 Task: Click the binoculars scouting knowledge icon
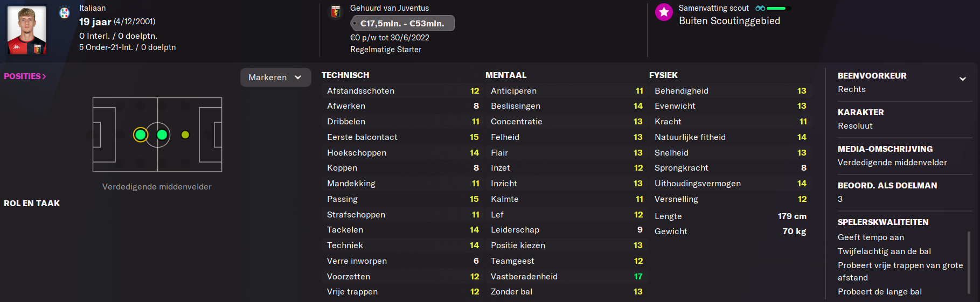tap(760, 8)
